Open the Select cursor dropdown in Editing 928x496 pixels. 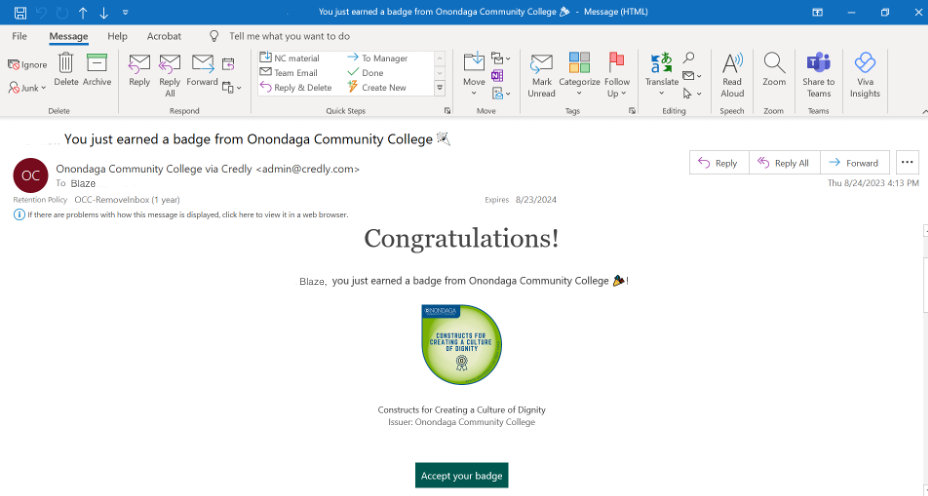(x=692, y=94)
